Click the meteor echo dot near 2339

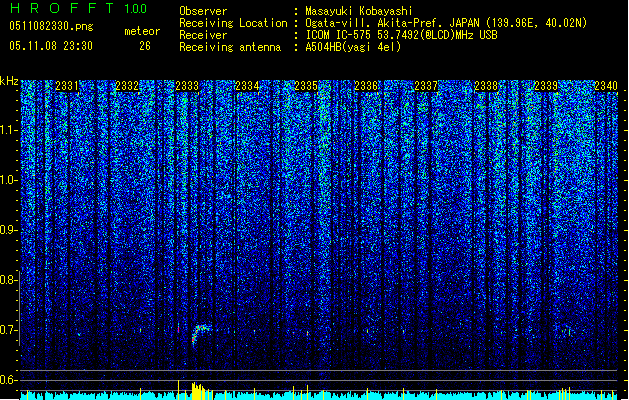coord(569,332)
